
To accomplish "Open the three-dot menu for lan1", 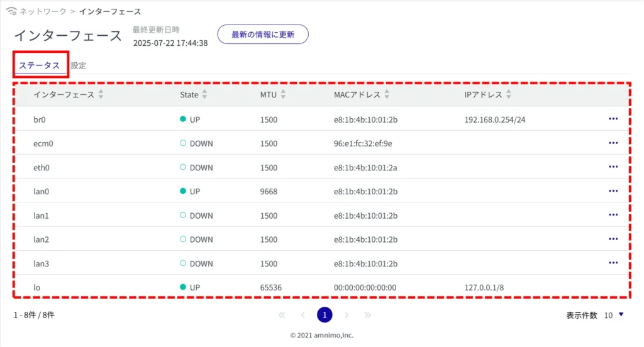I will click(613, 215).
